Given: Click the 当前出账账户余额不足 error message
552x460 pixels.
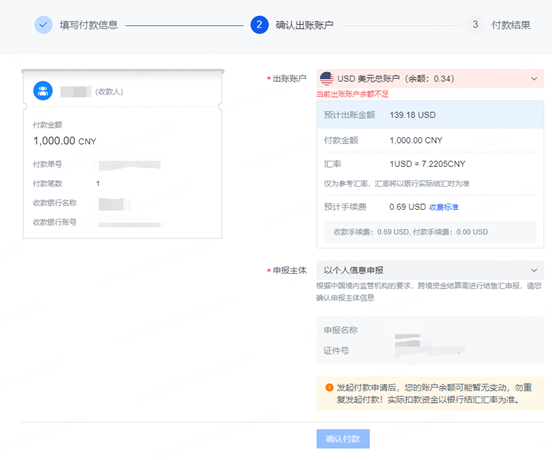Looking at the screenshot, I should pyautogui.click(x=352, y=94).
